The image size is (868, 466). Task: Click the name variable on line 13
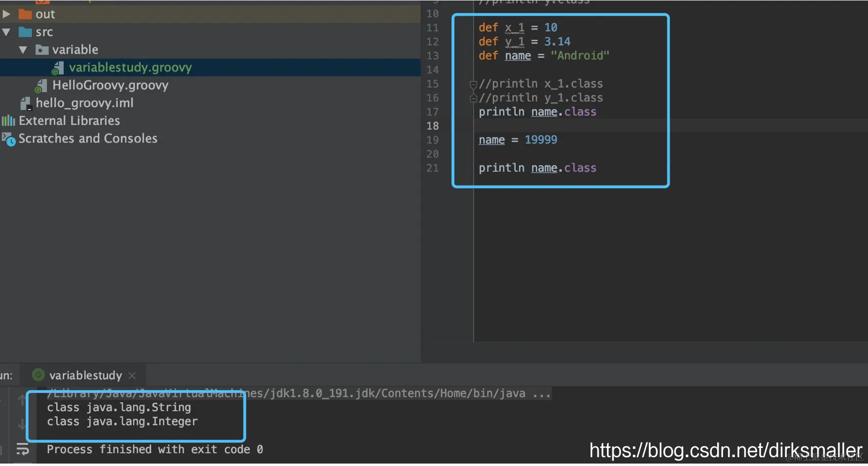pyautogui.click(x=518, y=56)
